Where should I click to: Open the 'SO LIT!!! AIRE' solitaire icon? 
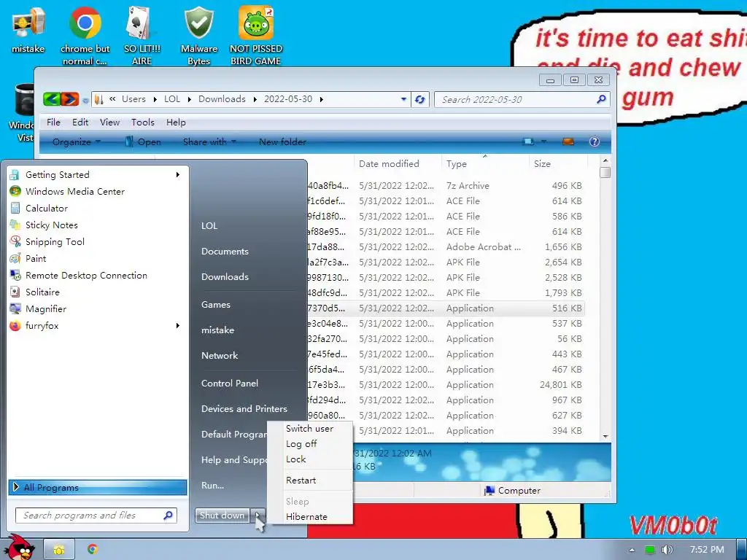point(142,35)
